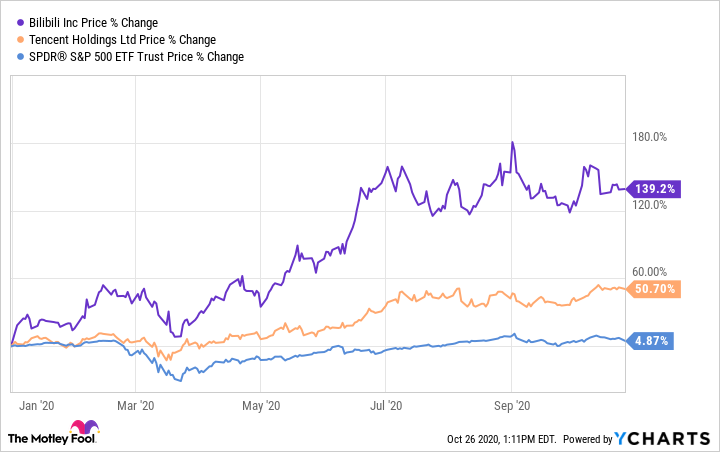Click the purple 139.2% value badge
The image size is (720, 452).
654,188
